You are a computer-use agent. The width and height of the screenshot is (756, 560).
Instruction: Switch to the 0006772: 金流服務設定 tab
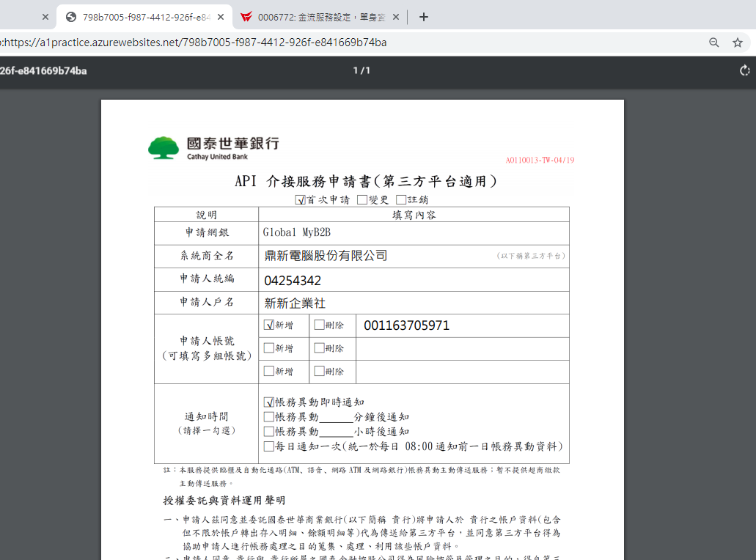320,17
